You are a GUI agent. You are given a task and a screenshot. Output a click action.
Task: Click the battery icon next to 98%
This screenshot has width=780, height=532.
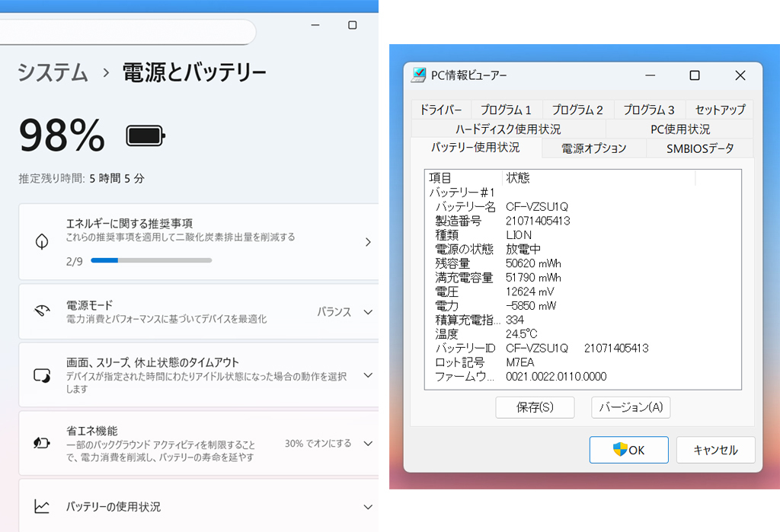145,135
